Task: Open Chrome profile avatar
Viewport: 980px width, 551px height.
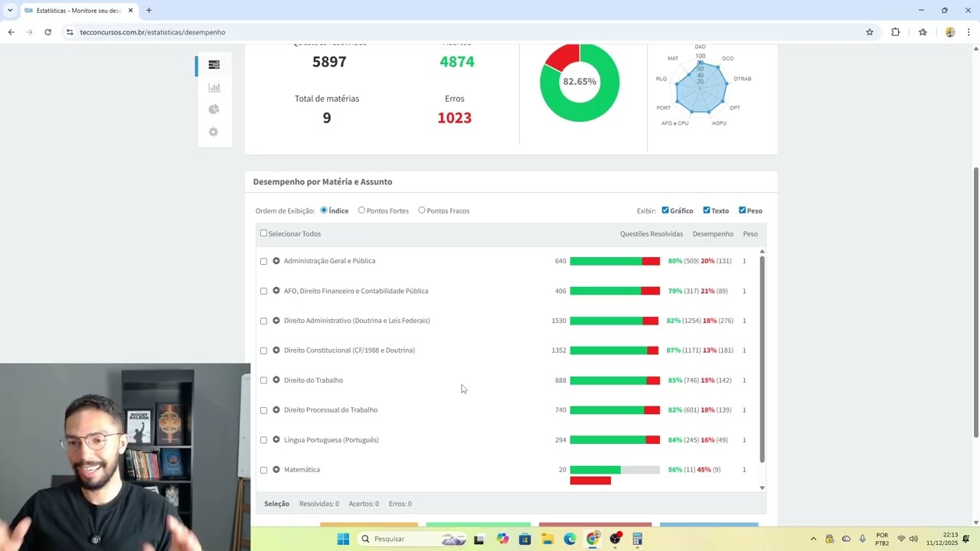Action: [x=950, y=32]
